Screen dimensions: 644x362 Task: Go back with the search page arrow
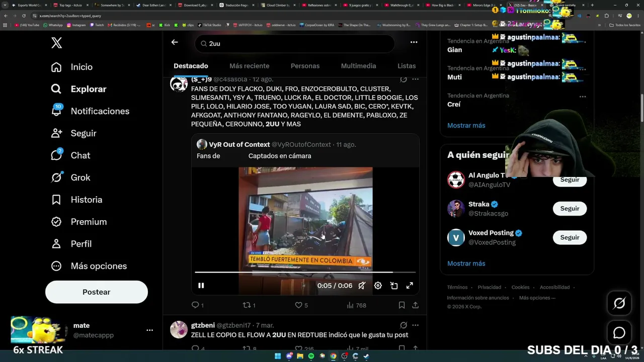pyautogui.click(x=175, y=42)
